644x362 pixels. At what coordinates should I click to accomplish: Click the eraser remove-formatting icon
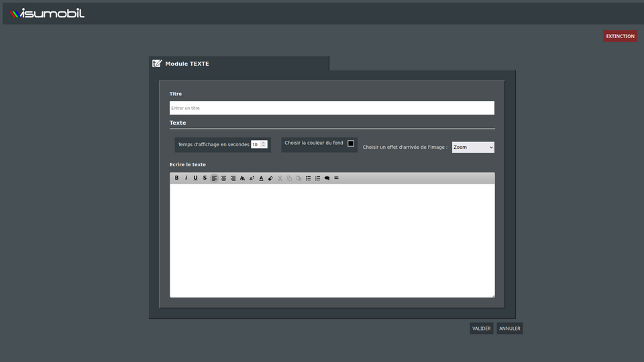tap(271, 178)
